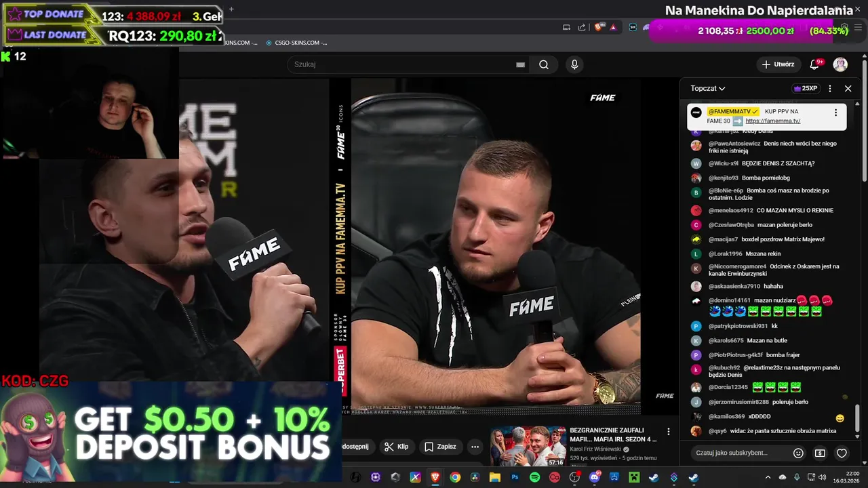Open the on-screen keyboard in search box
868x488 pixels.
[520, 64]
